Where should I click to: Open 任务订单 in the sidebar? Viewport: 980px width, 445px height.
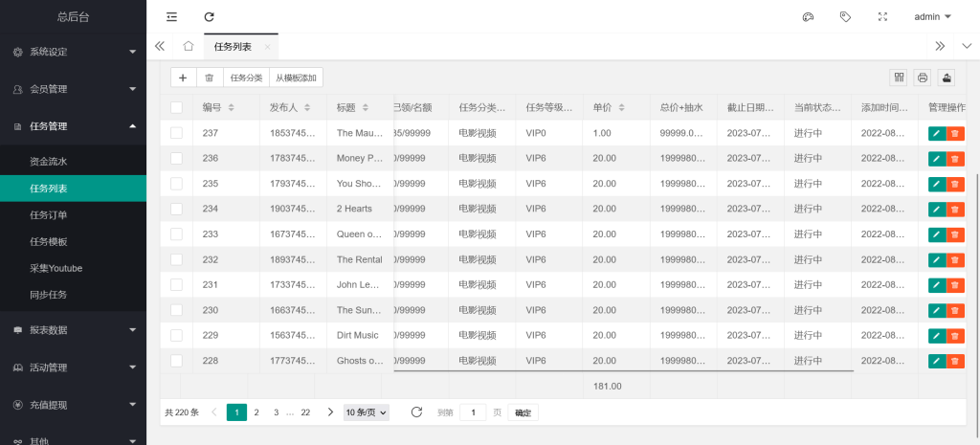click(49, 216)
